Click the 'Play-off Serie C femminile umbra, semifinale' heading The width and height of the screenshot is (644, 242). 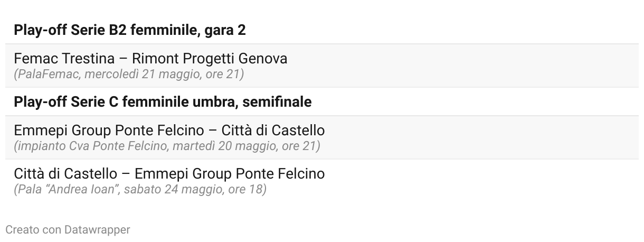pos(163,102)
